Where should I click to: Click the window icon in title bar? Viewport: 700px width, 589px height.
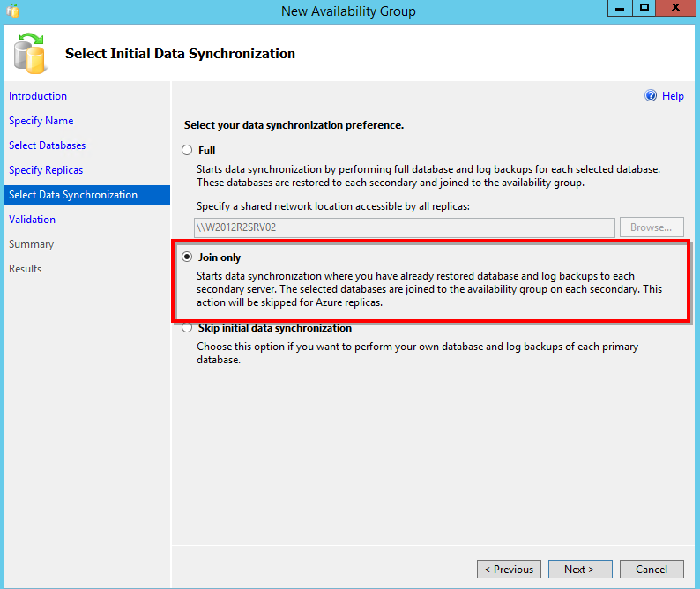(x=11, y=11)
